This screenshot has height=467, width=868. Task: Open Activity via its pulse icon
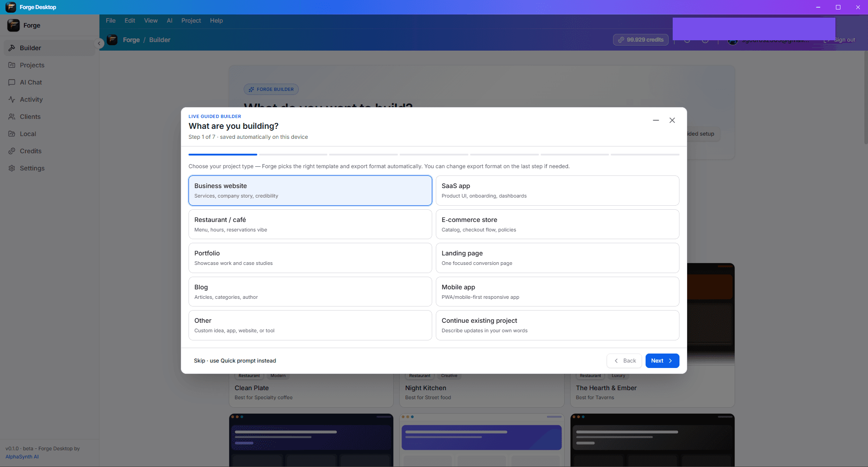(12, 99)
